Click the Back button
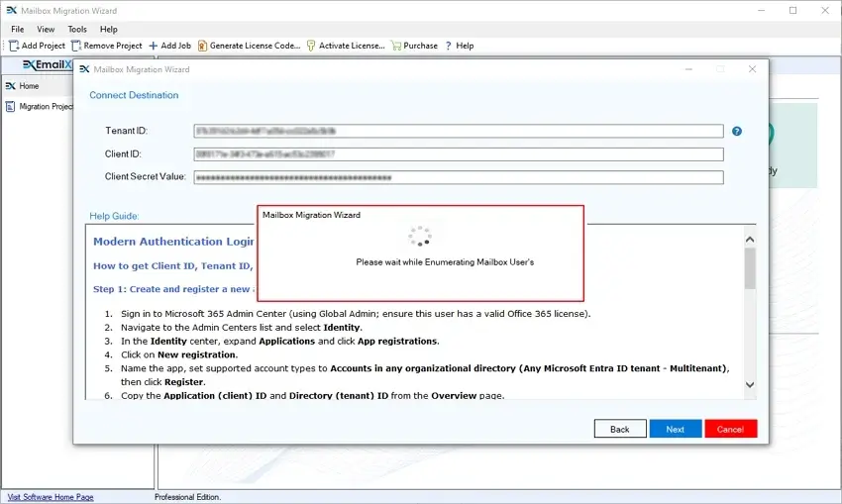Viewport: 842px width, 504px height. tap(620, 429)
